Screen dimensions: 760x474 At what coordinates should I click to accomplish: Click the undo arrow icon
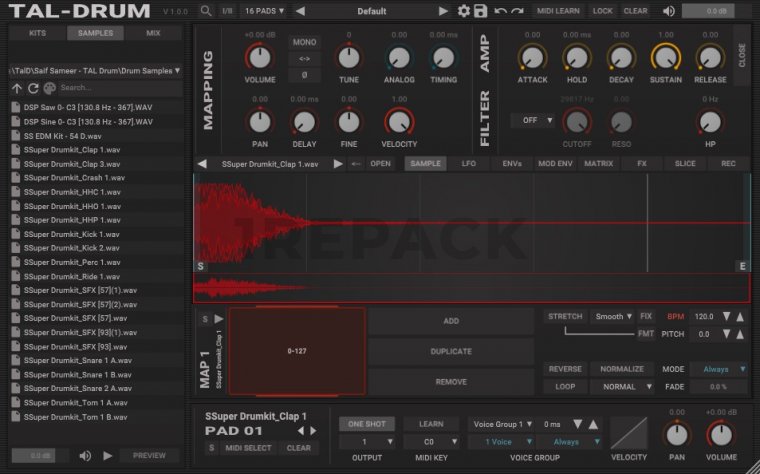499,11
